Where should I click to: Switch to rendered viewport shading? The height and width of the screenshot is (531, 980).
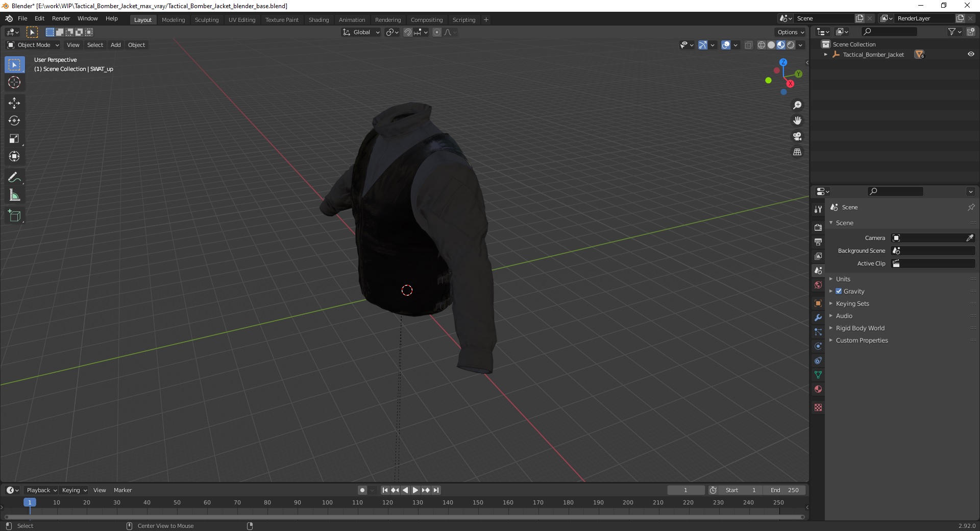[x=791, y=45]
